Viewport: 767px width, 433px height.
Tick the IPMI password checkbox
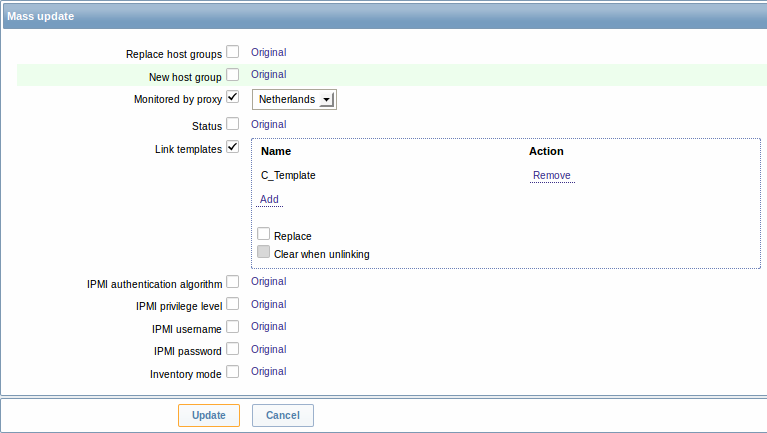(x=232, y=348)
